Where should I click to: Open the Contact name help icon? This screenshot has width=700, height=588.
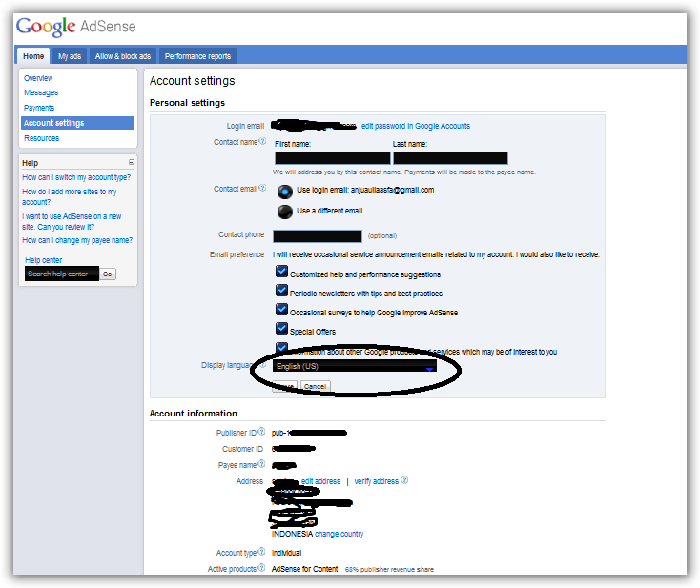click(x=262, y=141)
